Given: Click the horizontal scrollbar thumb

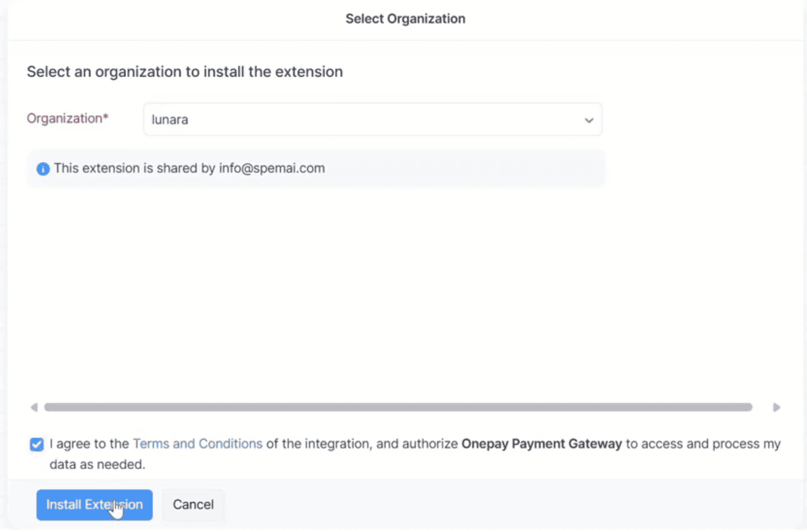Looking at the screenshot, I should click(397, 407).
